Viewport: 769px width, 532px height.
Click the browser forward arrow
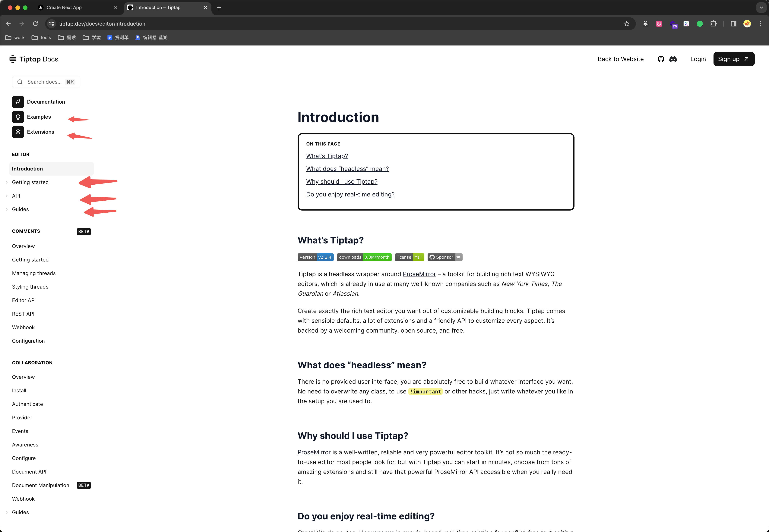click(22, 24)
